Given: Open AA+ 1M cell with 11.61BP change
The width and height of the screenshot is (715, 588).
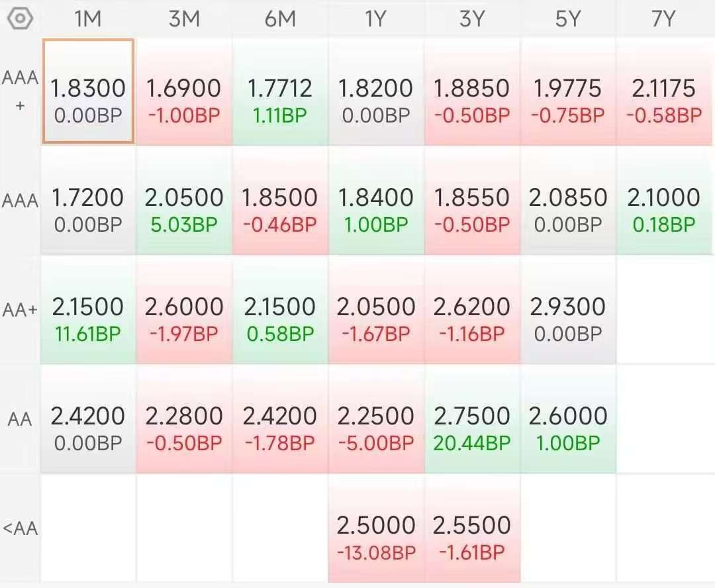Looking at the screenshot, I should (88, 310).
